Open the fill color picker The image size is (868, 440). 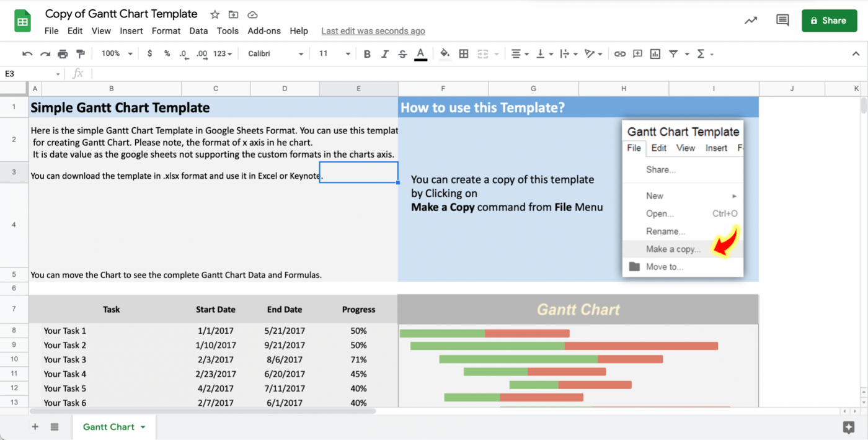tap(445, 54)
